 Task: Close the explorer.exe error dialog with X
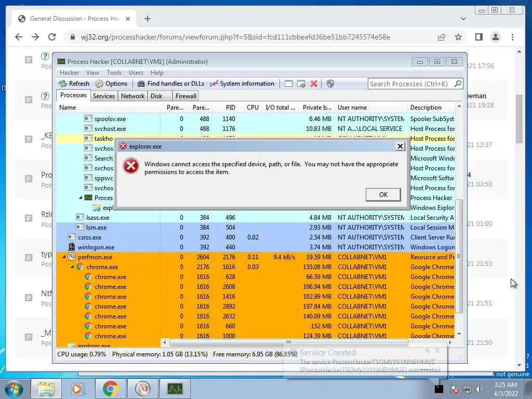click(400, 146)
